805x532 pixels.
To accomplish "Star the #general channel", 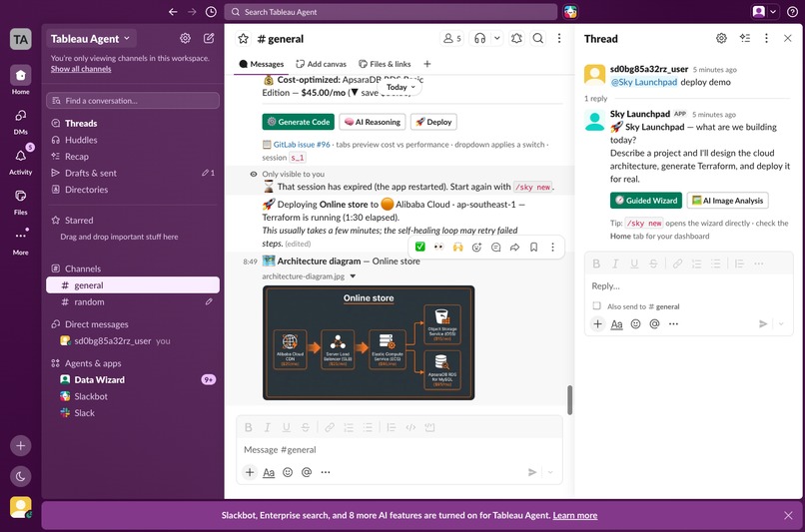I will (244, 39).
